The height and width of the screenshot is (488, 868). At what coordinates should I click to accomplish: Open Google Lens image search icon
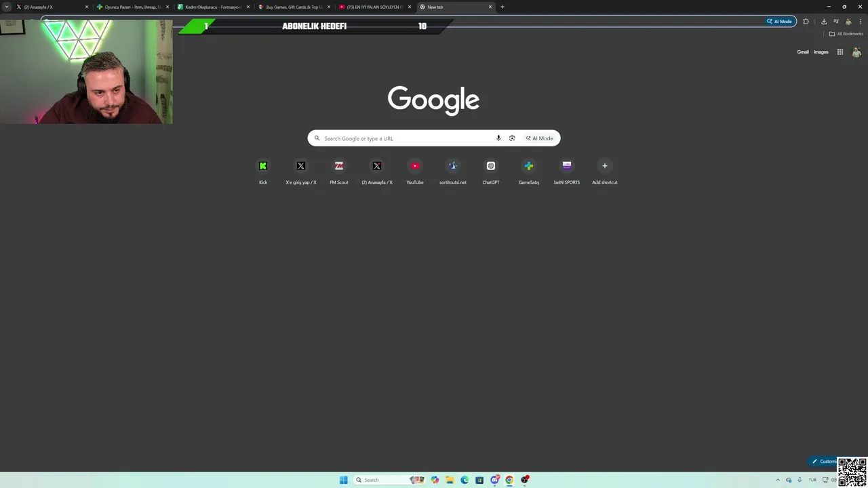512,138
